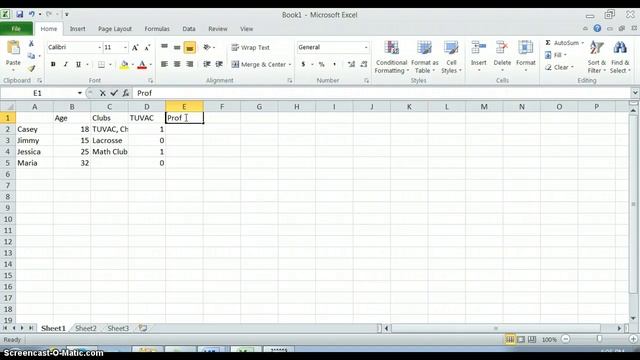Toggle Bold formatting

pos(53,64)
